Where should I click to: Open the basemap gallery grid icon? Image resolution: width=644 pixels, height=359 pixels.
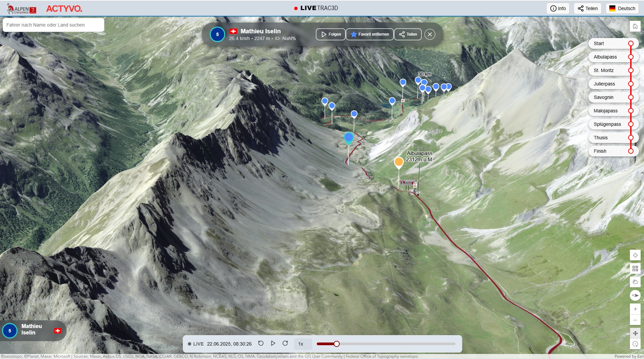tap(635, 268)
